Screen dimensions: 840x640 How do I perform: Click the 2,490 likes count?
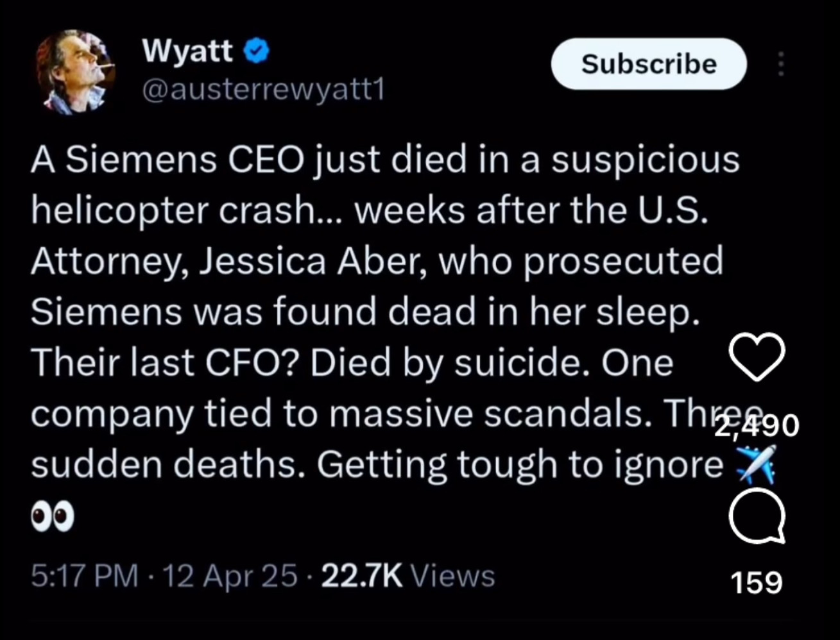(757, 425)
